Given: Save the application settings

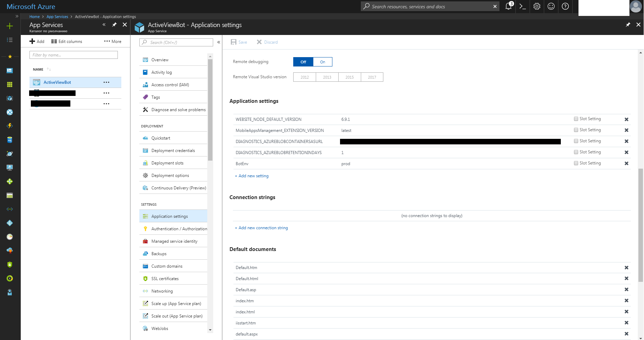Looking at the screenshot, I should tap(239, 42).
